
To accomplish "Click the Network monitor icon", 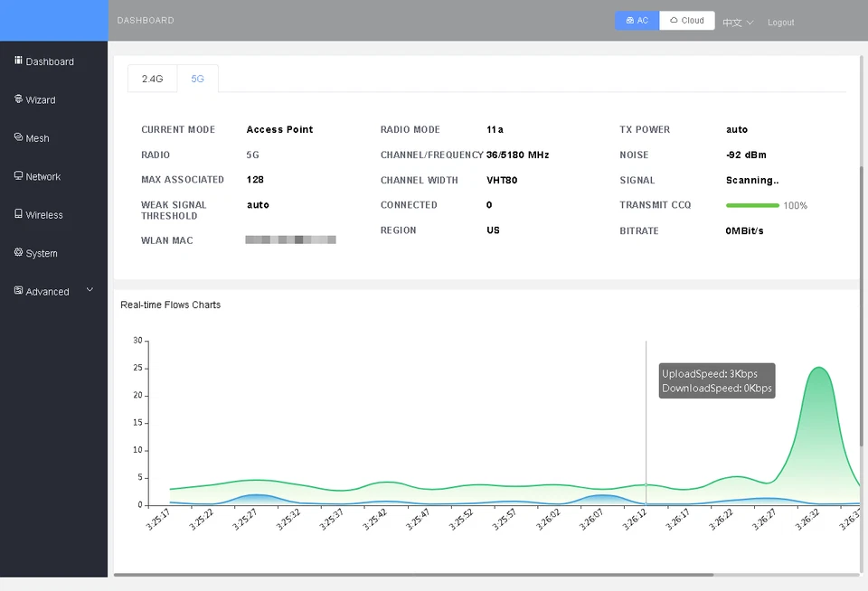I will 18,176.
